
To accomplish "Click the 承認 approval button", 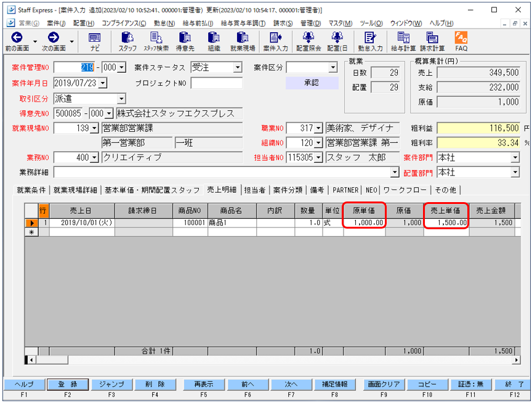I will click(312, 83).
